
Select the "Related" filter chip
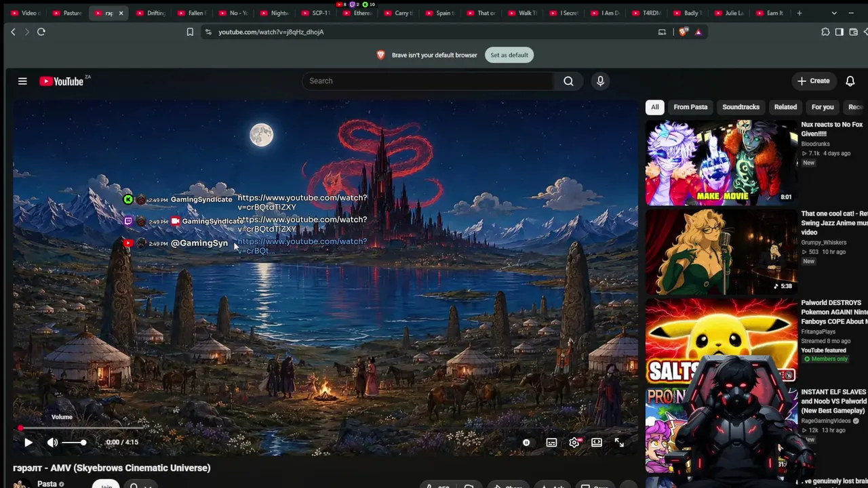[785, 107]
